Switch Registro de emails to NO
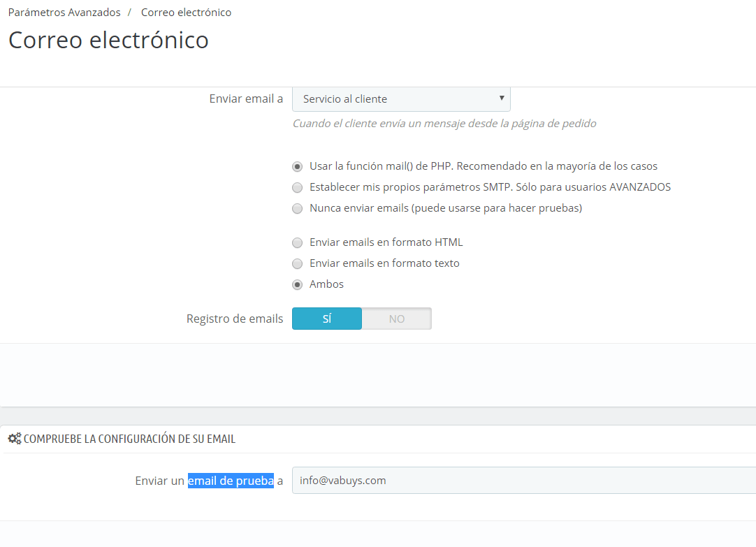 click(397, 319)
